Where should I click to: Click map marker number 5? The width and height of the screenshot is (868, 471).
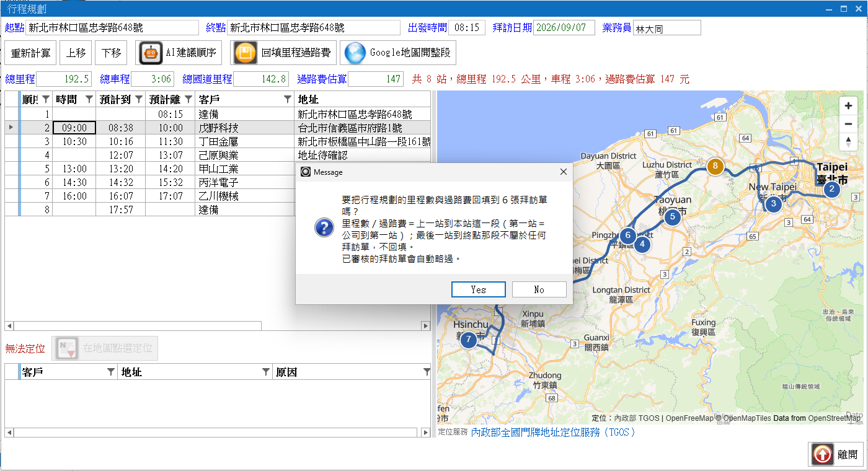pos(672,217)
